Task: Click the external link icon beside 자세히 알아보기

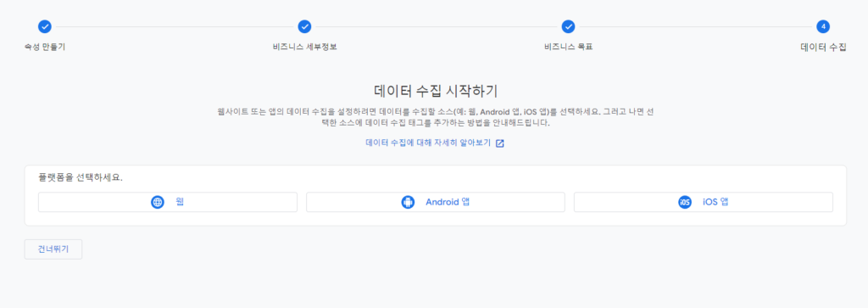Action: (500, 143)
